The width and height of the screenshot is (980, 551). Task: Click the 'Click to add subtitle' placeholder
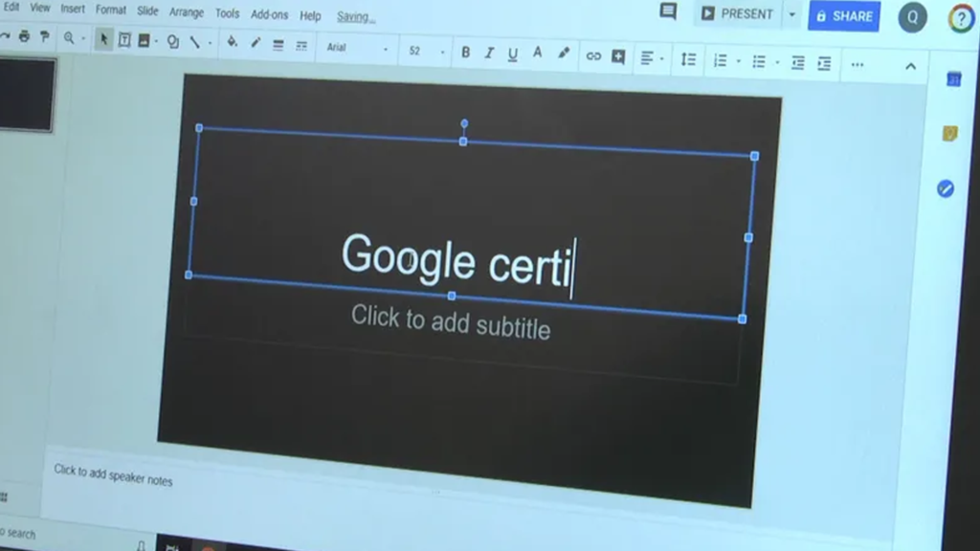point(450,321)
